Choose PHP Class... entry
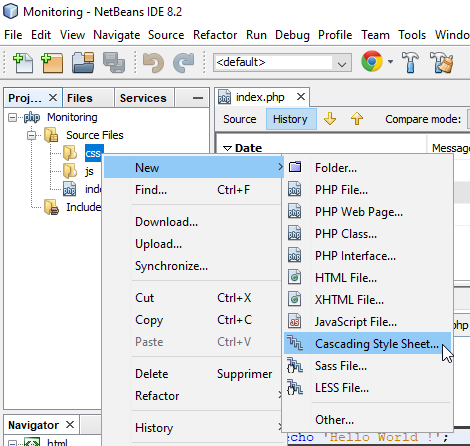This screenshot has height=446, width=470. [x=367, y=233]
